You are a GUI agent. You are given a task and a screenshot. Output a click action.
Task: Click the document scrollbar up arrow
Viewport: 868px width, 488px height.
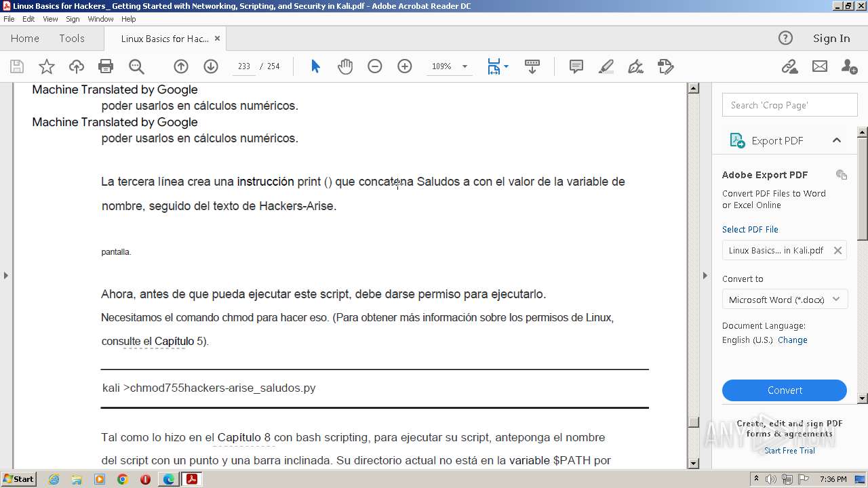tap(693, 88)
